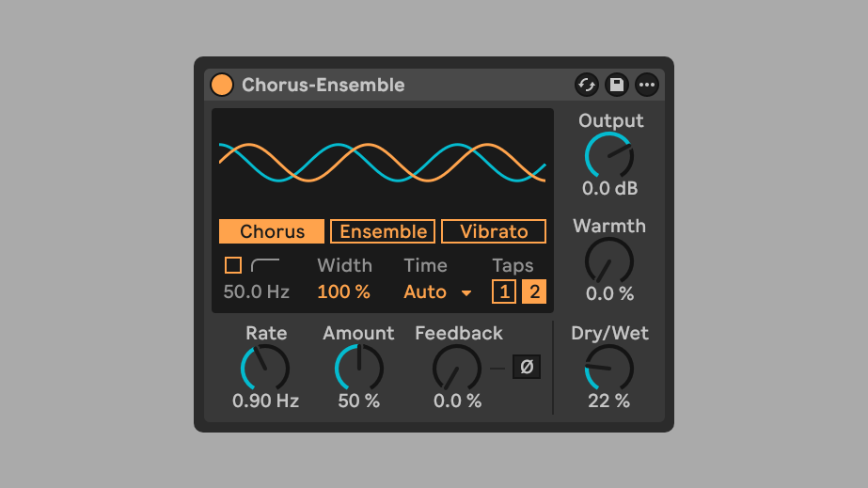Click the Output gain knob
868x488 pixels.
pyautogui.click(x=609, y=155)
